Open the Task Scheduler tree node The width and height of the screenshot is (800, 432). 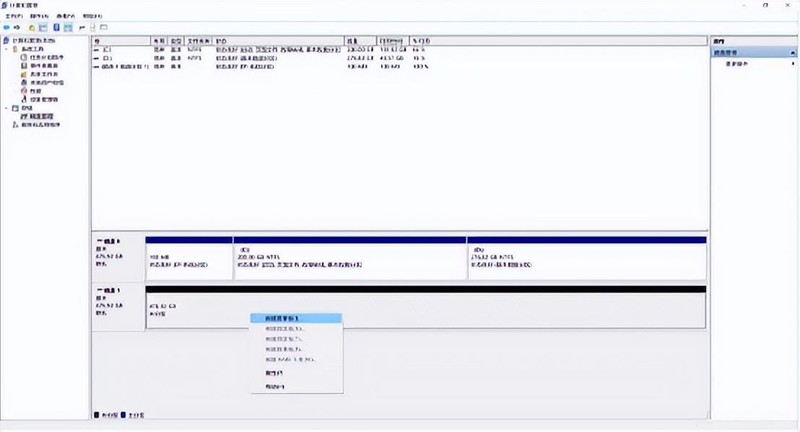click(46, 58)
